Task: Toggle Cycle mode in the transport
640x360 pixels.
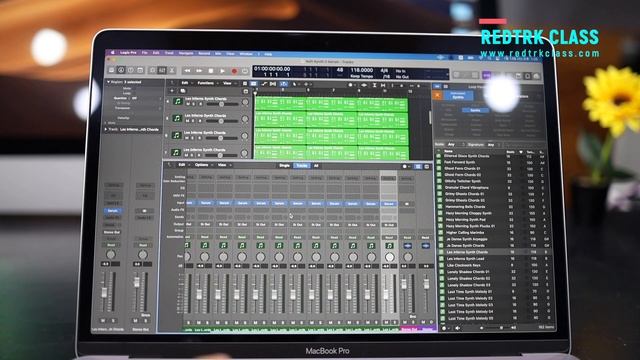Action: 245,71
